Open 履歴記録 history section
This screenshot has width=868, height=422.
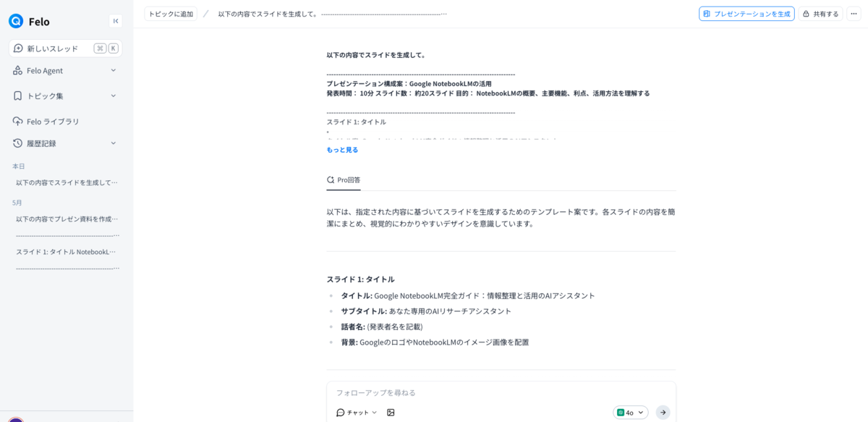pos(41,143)
